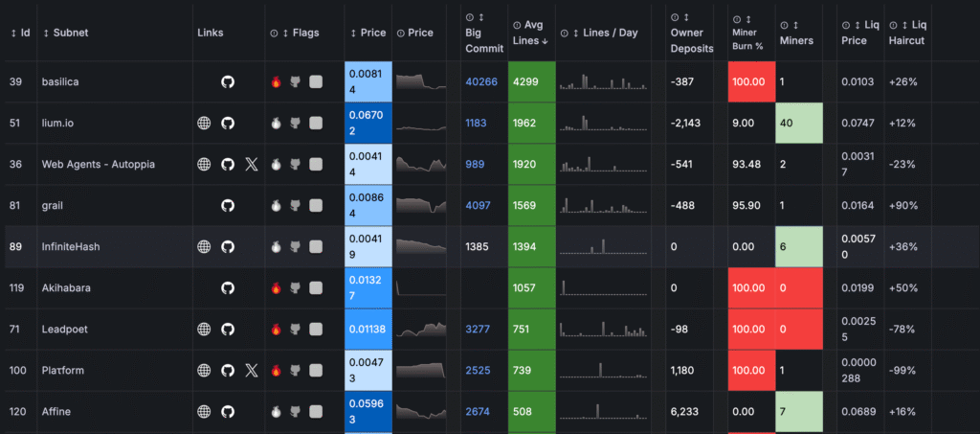Open the GitHub link for basilica
This screenshot has width=980, height=434.
coord(228,82)
